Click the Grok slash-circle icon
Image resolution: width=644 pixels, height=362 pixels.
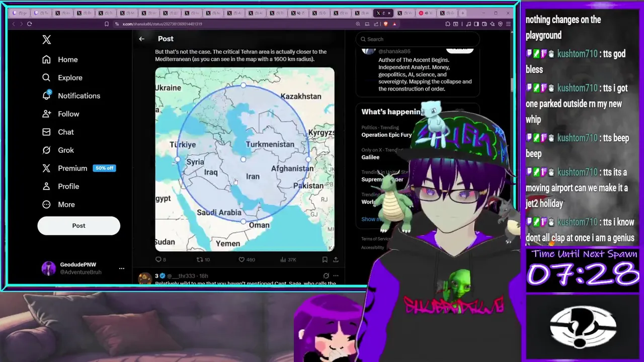point(46,150)
